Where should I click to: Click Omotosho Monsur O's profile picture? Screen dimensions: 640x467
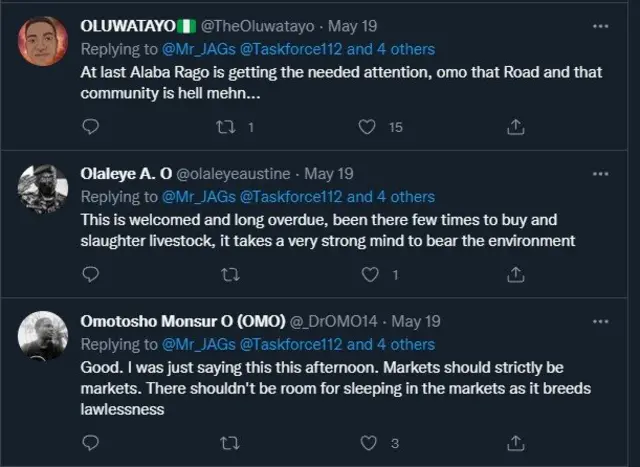[43, 338]
